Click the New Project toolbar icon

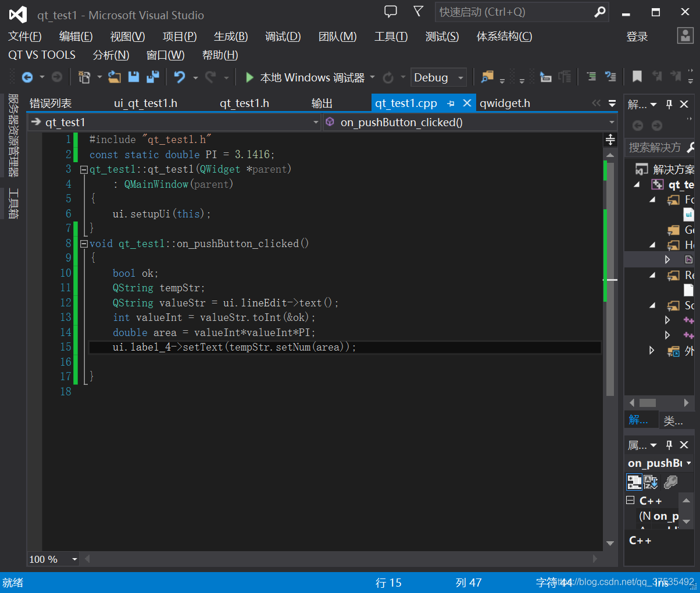click(84, 77)
